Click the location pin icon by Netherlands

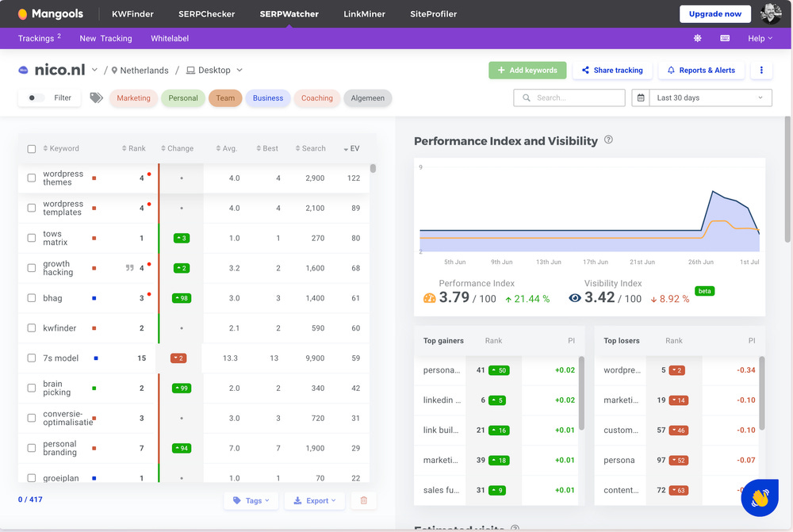tap(114, 71)
